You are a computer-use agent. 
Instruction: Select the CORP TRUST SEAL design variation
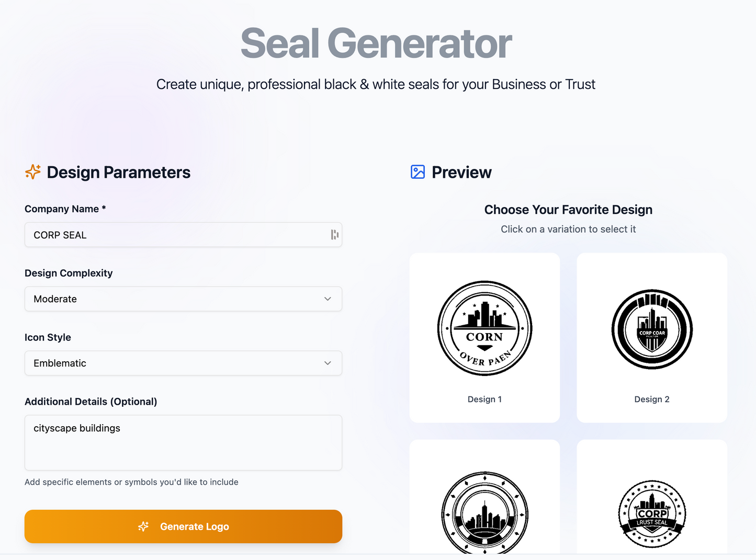click(651, 514)
